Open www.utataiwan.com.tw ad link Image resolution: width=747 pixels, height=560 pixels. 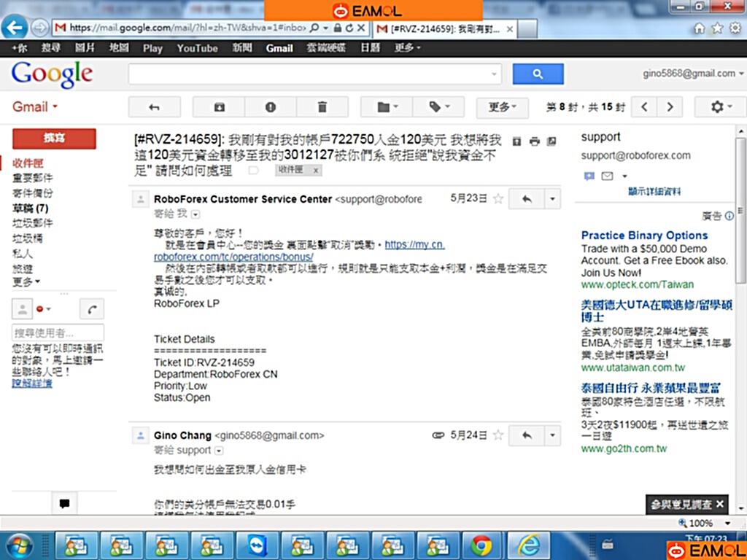(x=632, y=367)
